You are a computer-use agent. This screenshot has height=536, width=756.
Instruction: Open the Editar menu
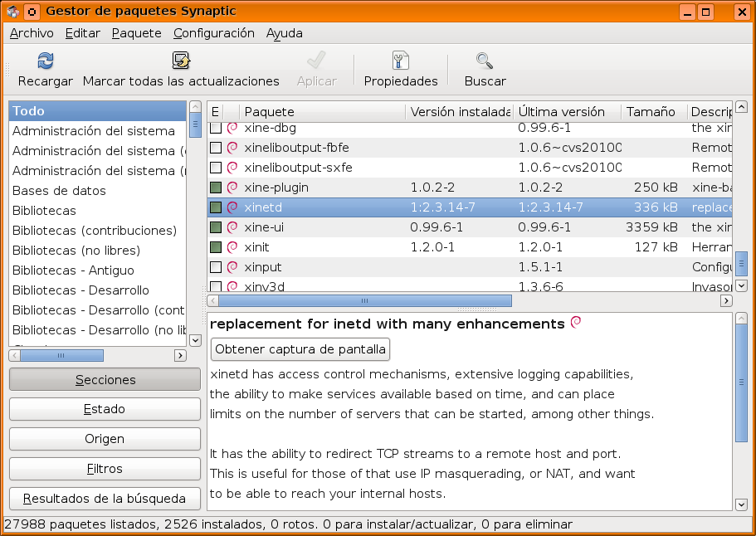[83, 33]
